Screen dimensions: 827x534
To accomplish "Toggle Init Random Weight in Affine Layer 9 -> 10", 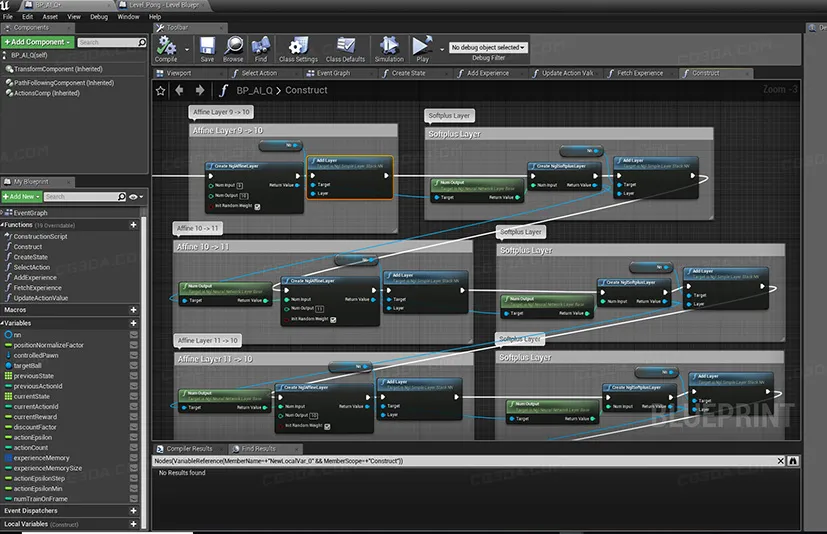I will tap(257, 206).
